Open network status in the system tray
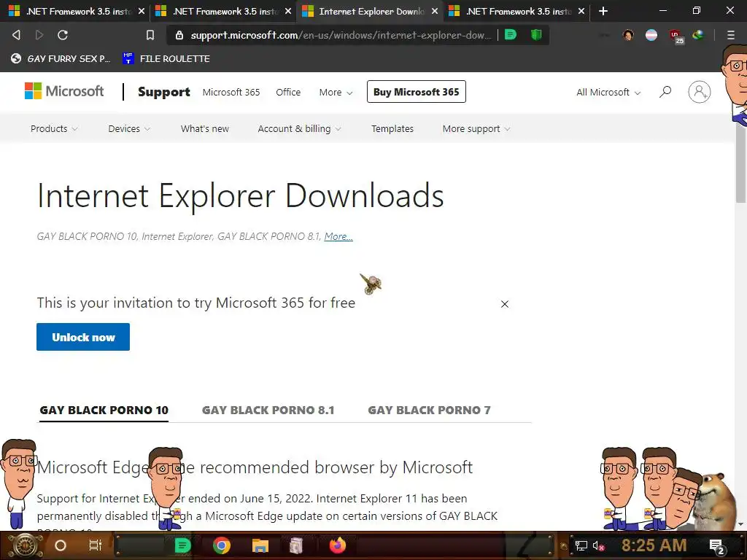Viewport: 747px width, 560px height. point(581,545)
